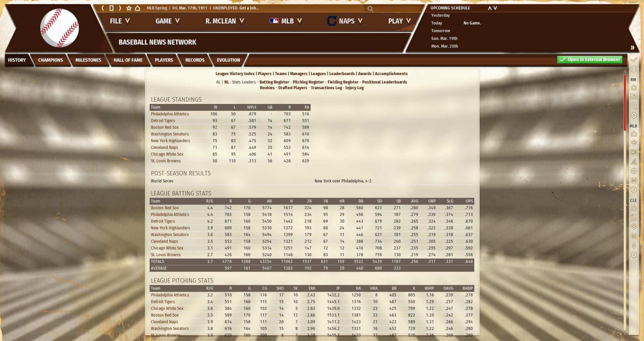The width and height of the screenshot is (644, 341).
Task: Click the baseball logo at top left
Action: point(60,28)
